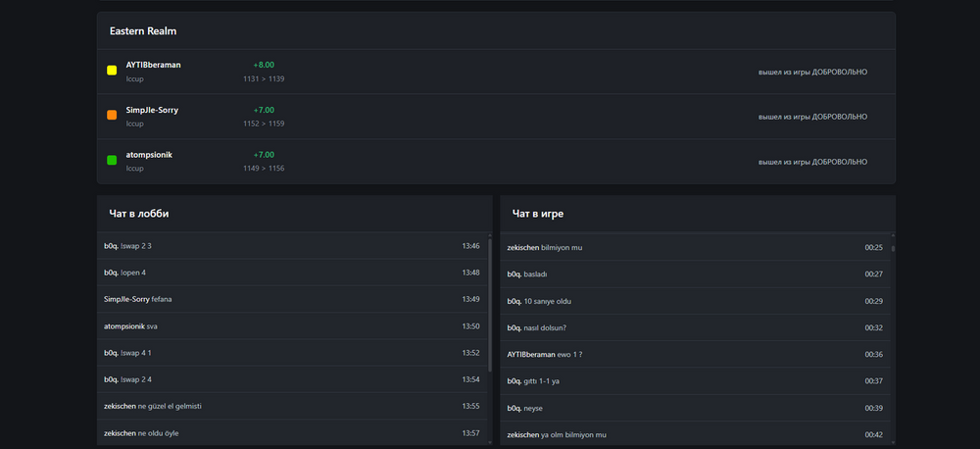Open atompsionik's profile from the Eastern Realm list
This screenshot has height=449, width=980.
(149, 155)
